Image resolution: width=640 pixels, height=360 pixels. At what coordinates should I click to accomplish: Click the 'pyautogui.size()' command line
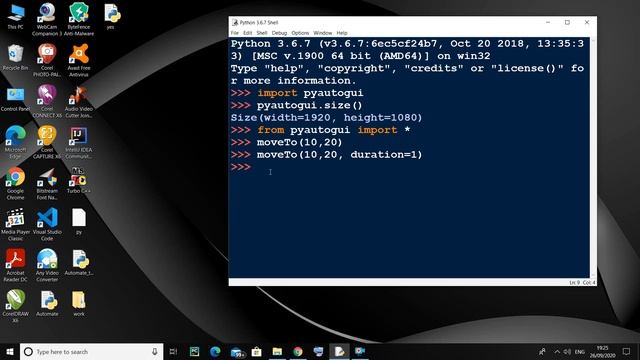296,105
